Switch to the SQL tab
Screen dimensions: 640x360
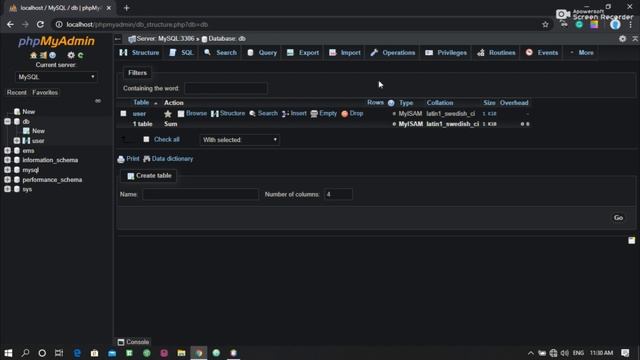[182, 53]
